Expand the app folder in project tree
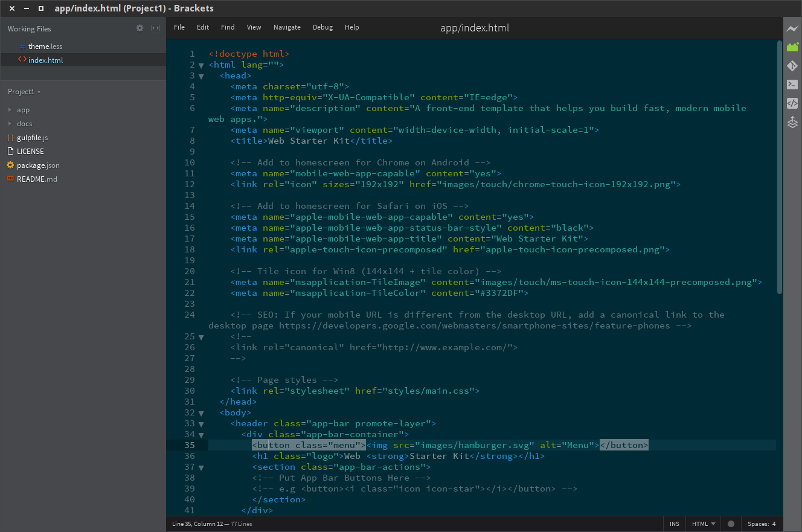Image resolution: width=802 pixels, height=532 pixels. pyautogui.click(x=23, y=110)
